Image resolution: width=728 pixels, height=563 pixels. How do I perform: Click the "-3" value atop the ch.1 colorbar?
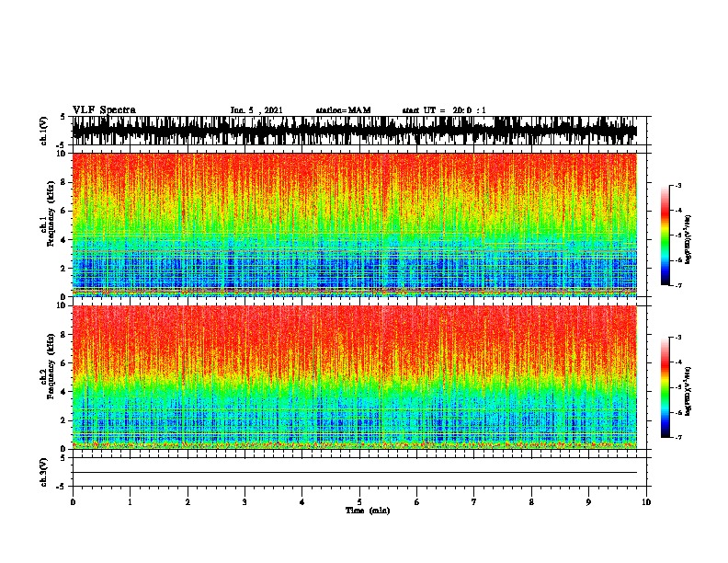(677, 186)
